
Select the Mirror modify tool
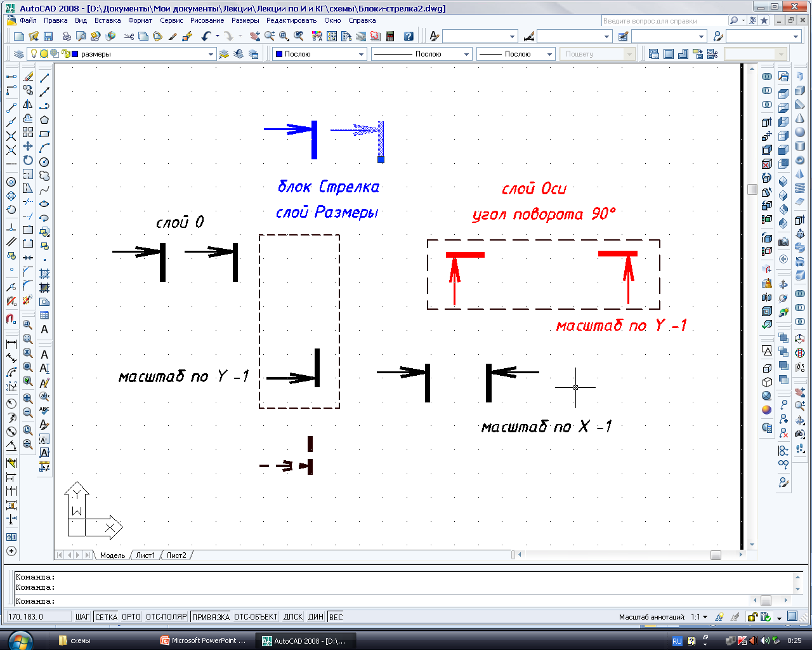(x=28, y=105)
